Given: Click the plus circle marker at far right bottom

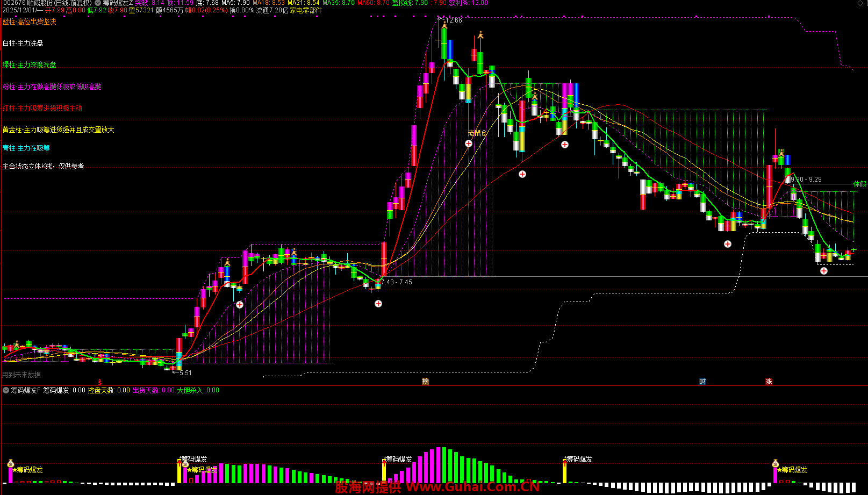Looking at the screenshot, I should 824,271.
